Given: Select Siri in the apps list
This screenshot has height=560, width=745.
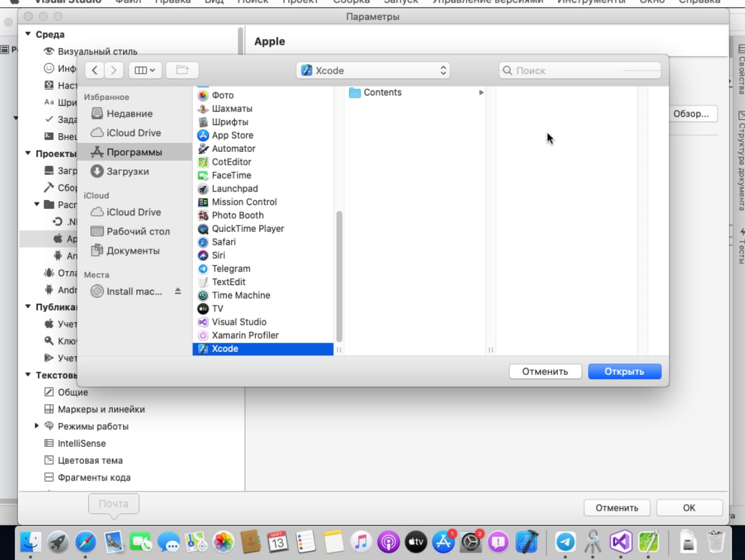Looking at the screenshot, I should pos(263,255).
